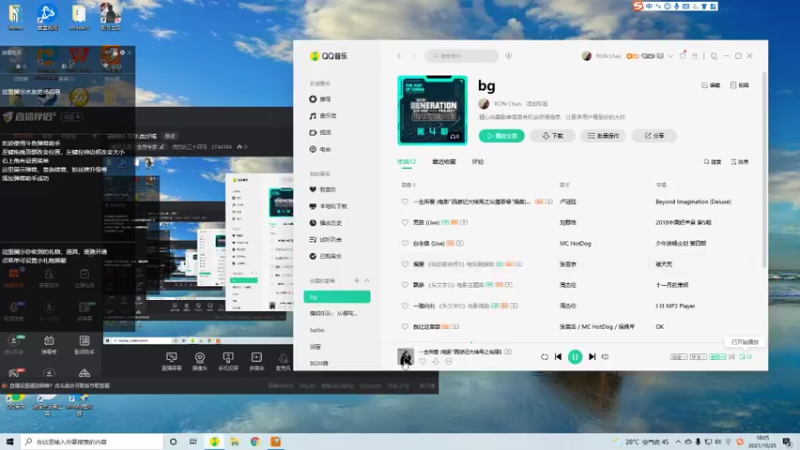Click the playback progress bar

574,343
